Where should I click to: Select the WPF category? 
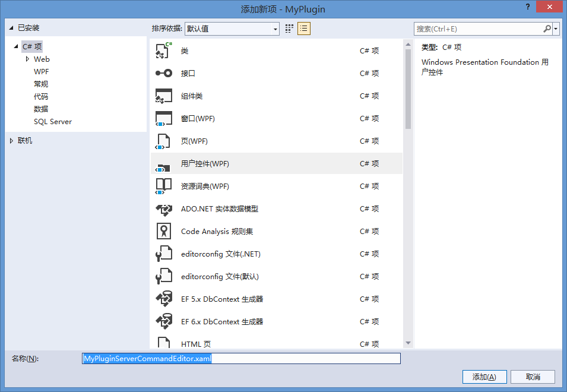tap(41, 72)
